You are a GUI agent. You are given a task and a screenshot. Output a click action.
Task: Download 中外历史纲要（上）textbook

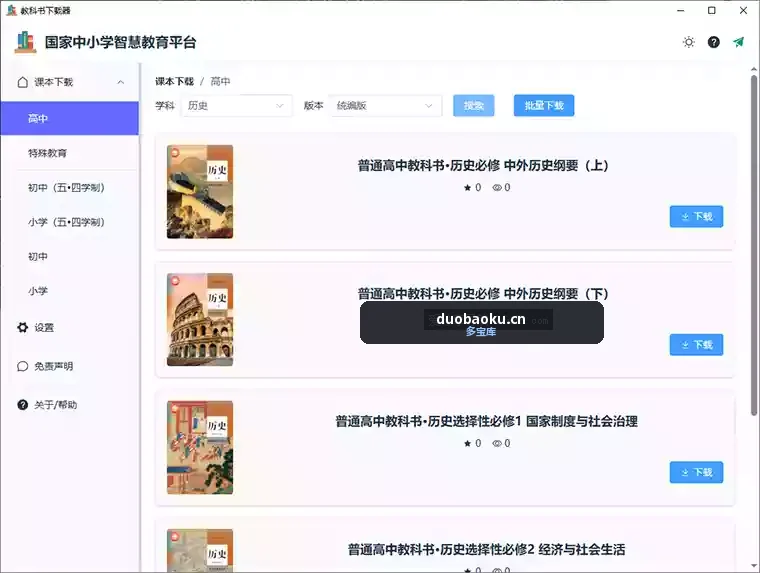[x=697, y=217]
